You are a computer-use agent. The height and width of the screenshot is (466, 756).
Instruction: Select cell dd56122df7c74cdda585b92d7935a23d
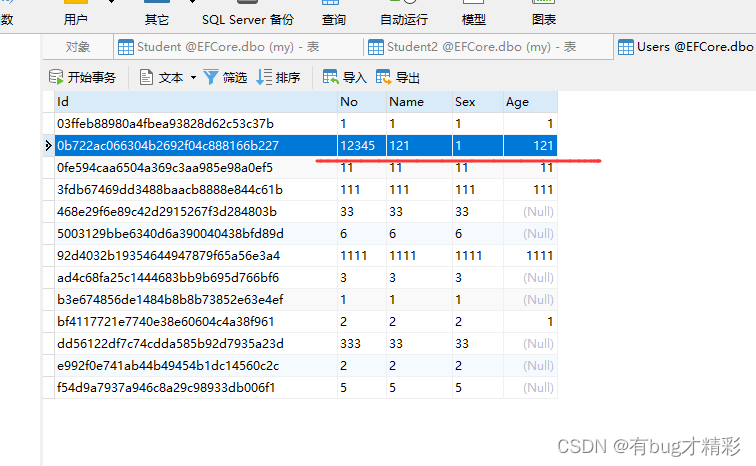tap(196, 344)
